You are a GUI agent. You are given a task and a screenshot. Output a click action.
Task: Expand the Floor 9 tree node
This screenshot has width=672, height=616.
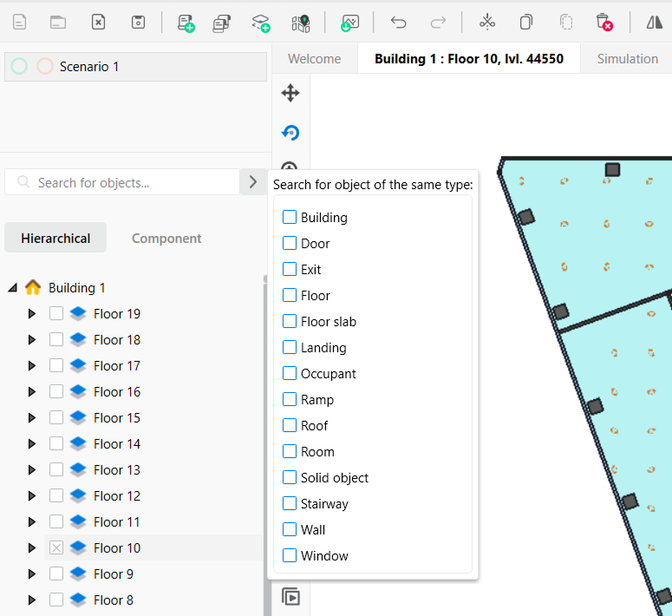32,574
